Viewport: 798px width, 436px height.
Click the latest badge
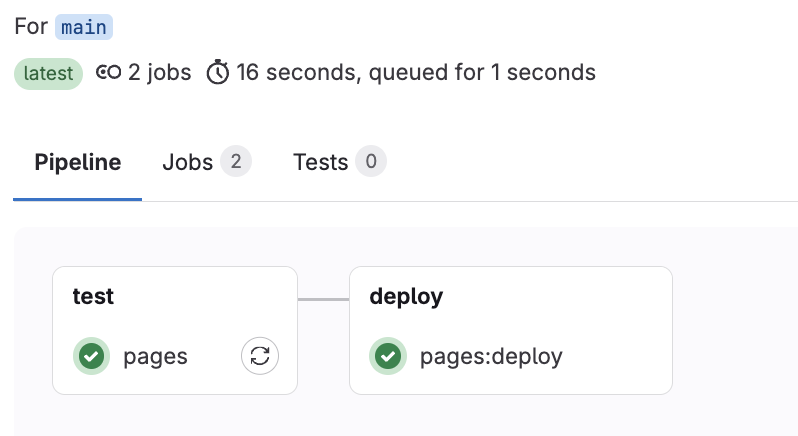tap(48, 73)
